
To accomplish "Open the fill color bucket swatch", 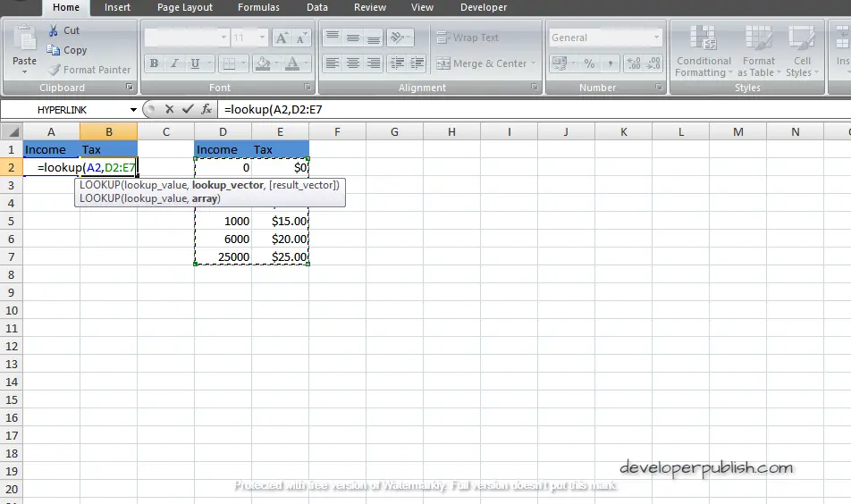I will tap(263, 63).
